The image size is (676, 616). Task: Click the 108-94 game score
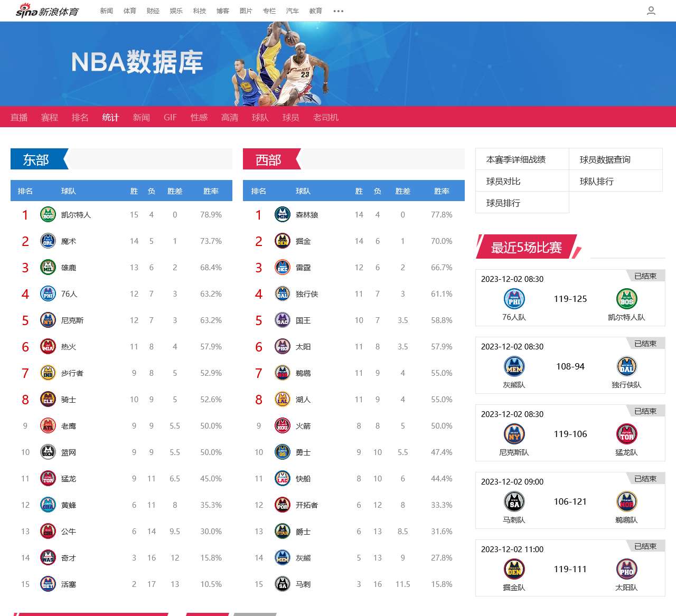570,366
